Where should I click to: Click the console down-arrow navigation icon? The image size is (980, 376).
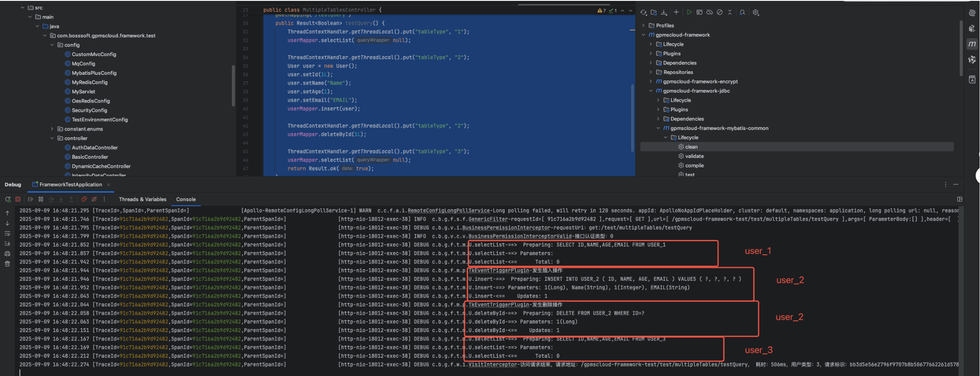7,223
